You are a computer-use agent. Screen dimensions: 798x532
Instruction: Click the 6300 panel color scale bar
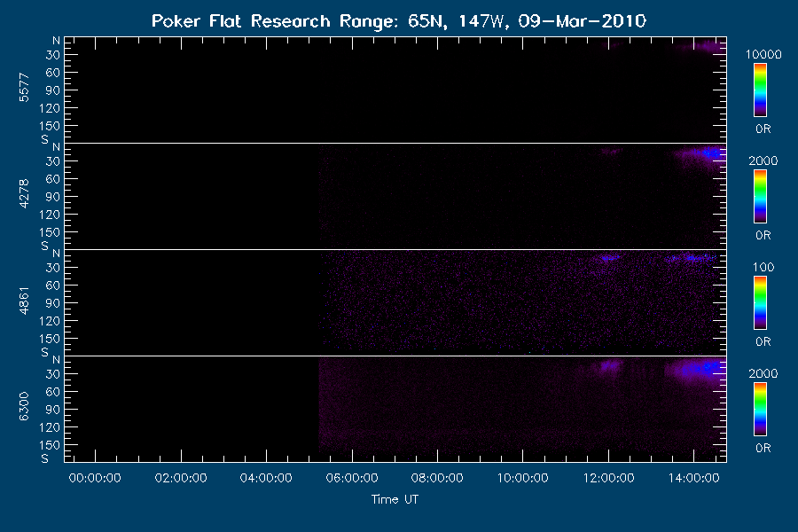pos(761,410)
